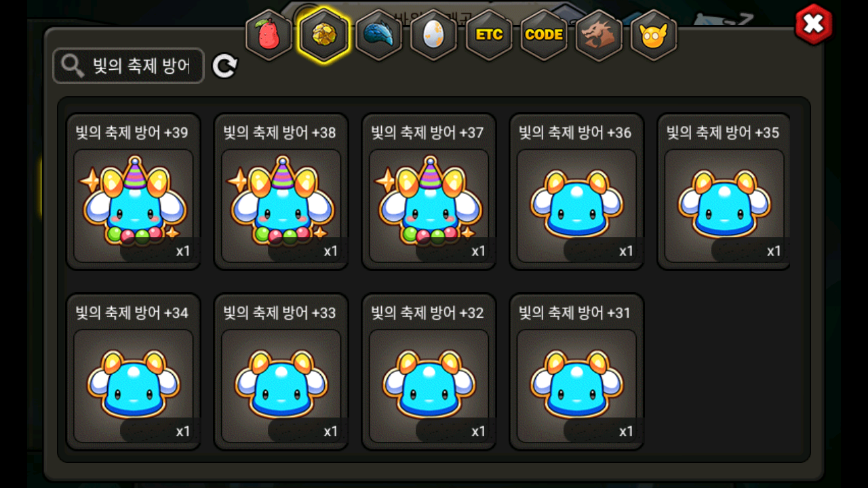Close the inventory with red X
868x488 pixels.
(x=813, y=25)
